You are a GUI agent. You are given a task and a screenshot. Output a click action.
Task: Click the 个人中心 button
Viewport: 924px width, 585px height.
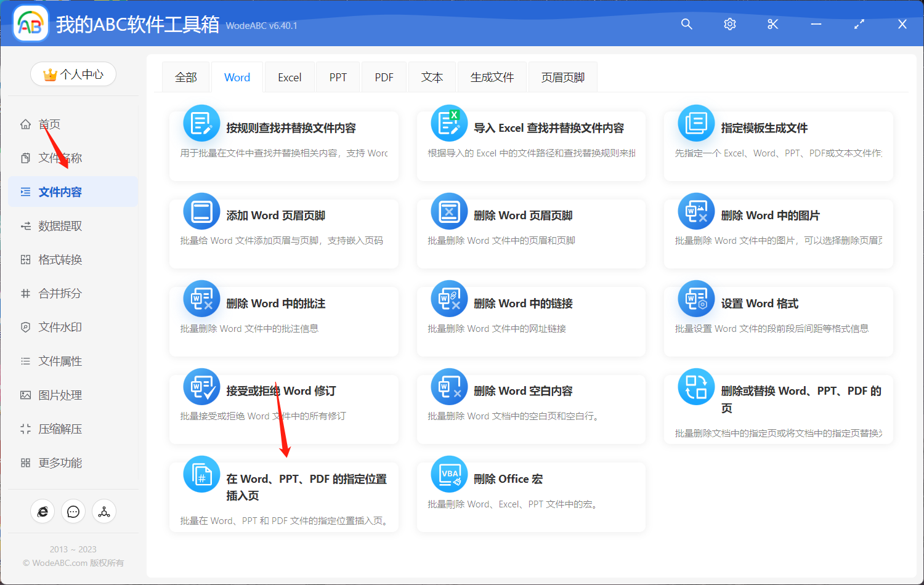(73, 73)
